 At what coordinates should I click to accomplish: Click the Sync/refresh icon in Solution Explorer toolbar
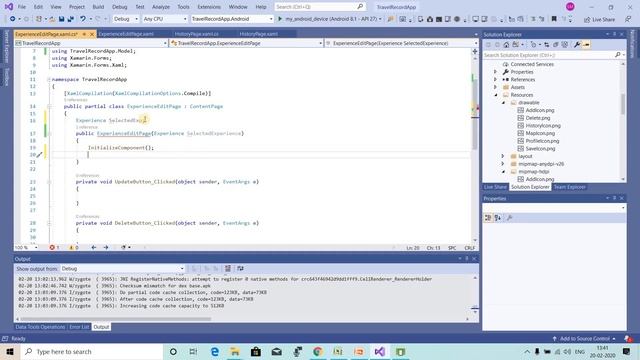pyautogui.click(x=547, y=44)
